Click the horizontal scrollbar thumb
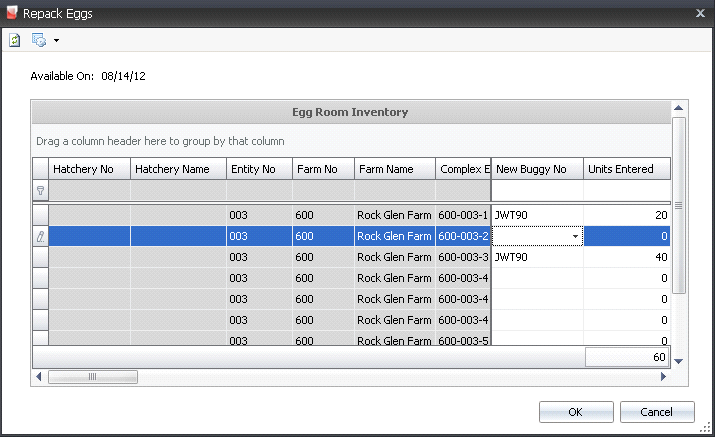Viewport: 715px width, 437px height. 92,377
